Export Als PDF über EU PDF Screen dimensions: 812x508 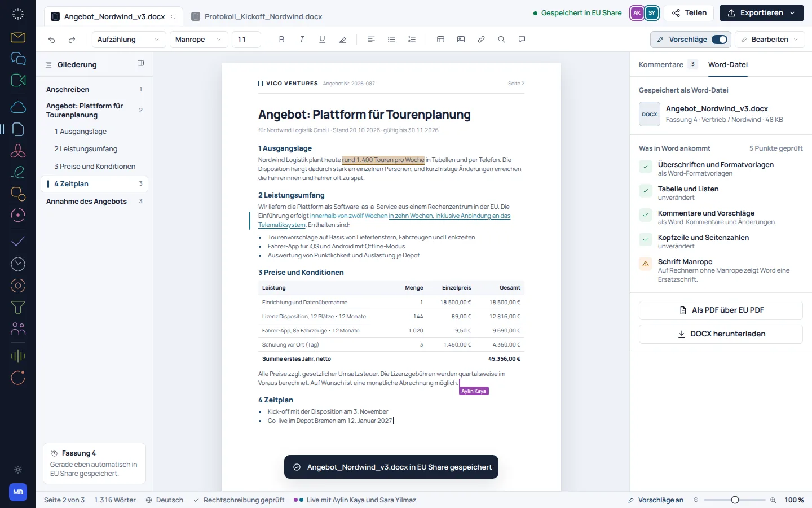pos(721,310)
